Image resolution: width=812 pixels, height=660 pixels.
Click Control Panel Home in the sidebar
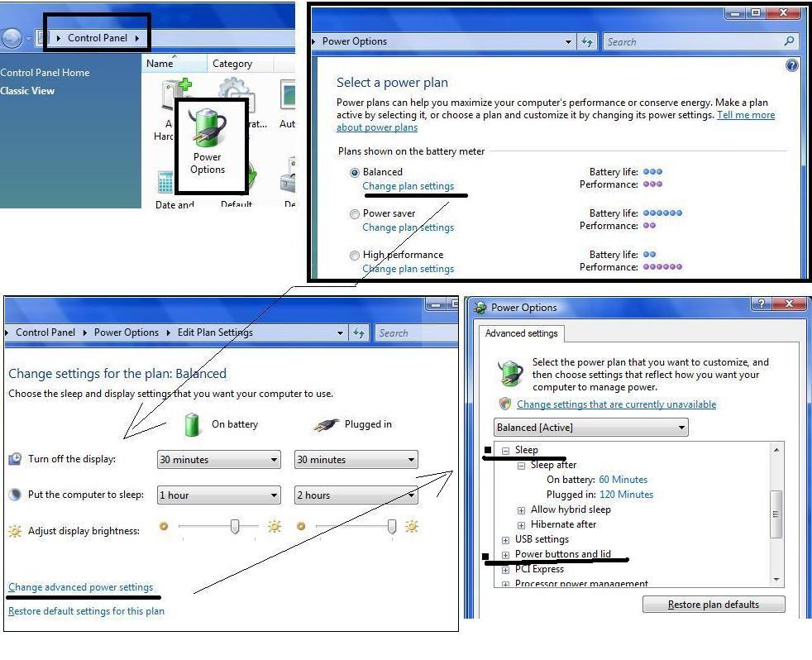pos(45,73)
